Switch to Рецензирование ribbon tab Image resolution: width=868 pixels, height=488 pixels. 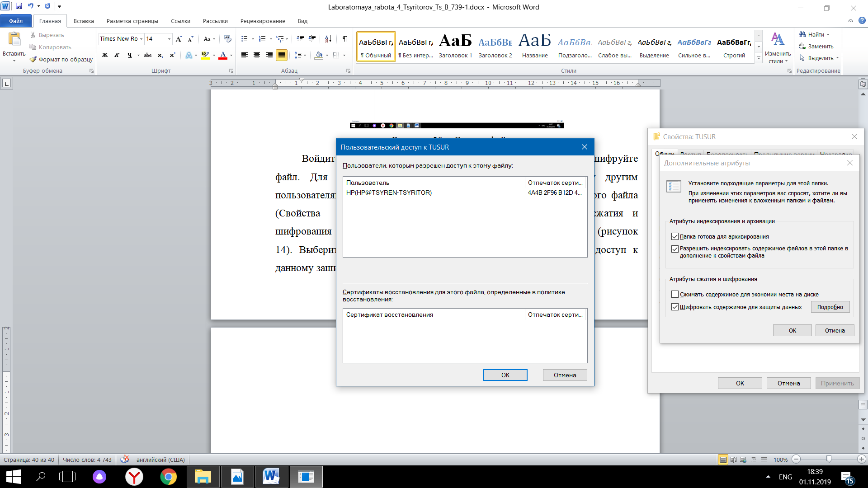[263, 21]
